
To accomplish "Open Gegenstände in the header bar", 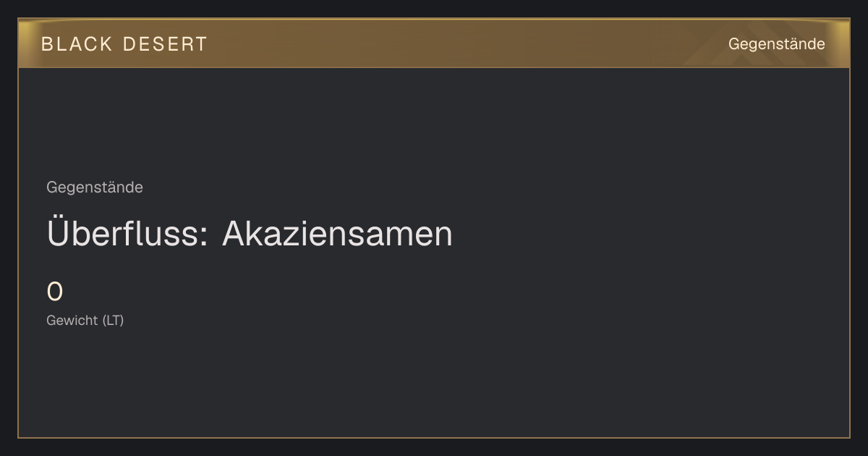I will click(x=776, y=44).
